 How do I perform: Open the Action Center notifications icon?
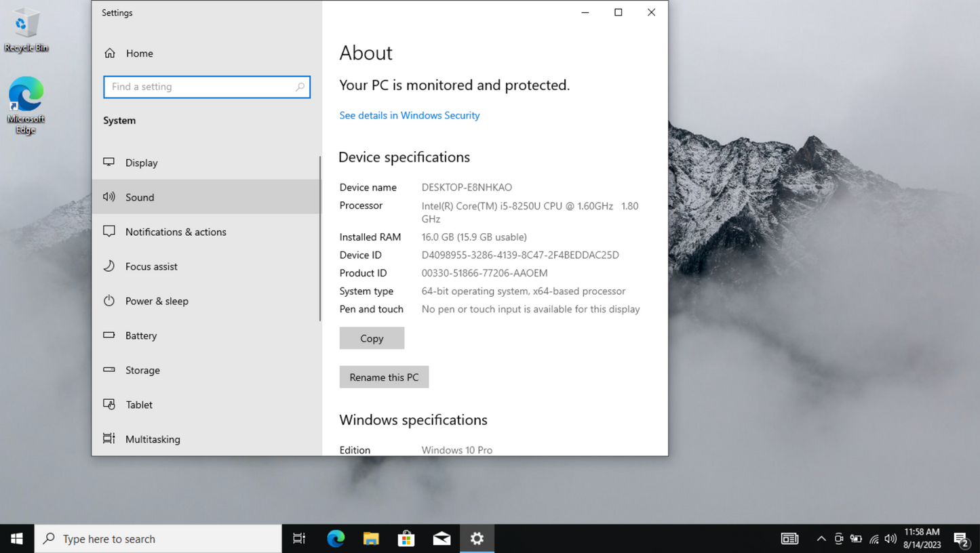(960, 539)
